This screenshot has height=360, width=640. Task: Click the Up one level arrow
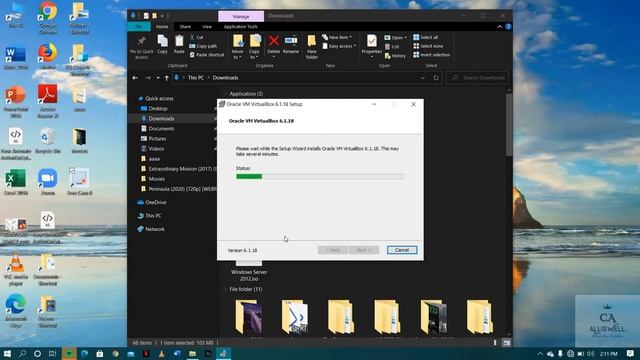[x=167, y=78]
